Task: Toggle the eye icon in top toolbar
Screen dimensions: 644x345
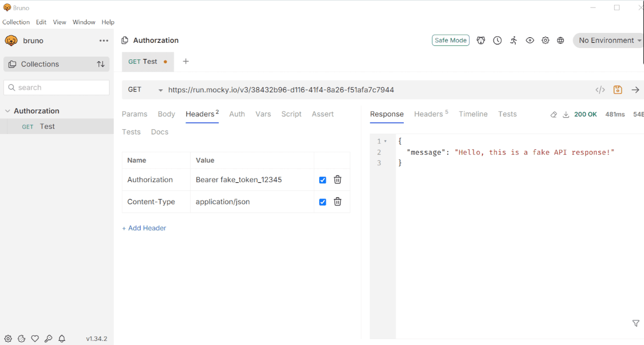Action: click(530, 41)
